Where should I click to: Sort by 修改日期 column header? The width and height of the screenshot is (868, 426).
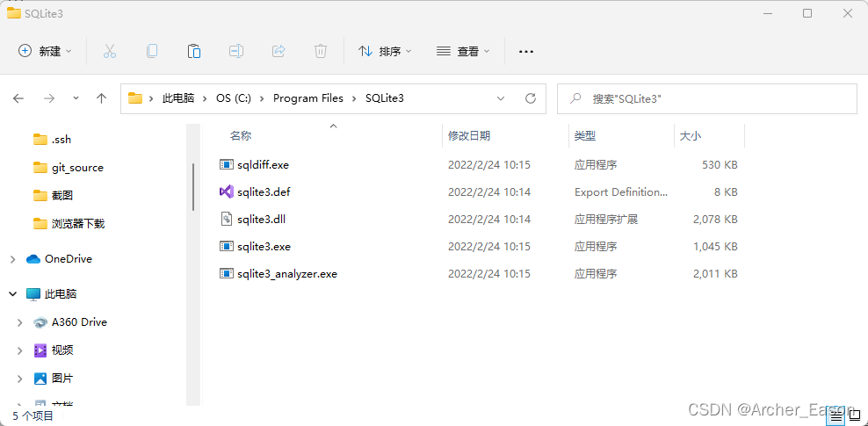[469, 135]
